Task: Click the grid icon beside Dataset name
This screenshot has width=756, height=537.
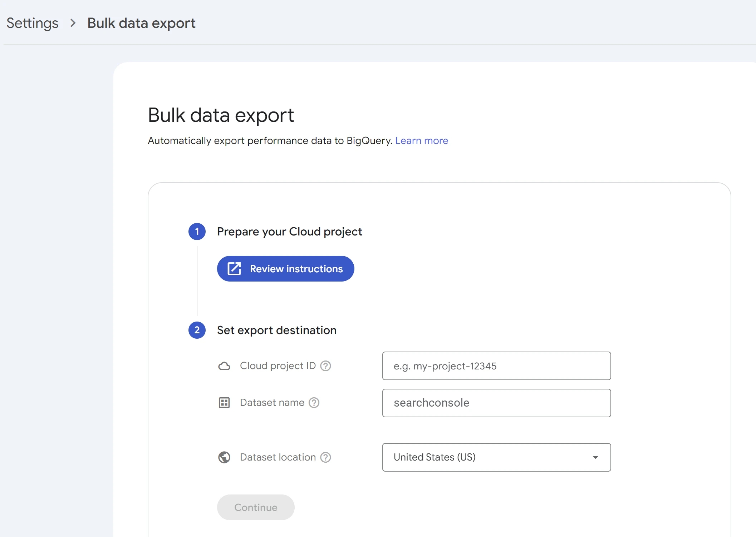Action: [x=224, y=403]
